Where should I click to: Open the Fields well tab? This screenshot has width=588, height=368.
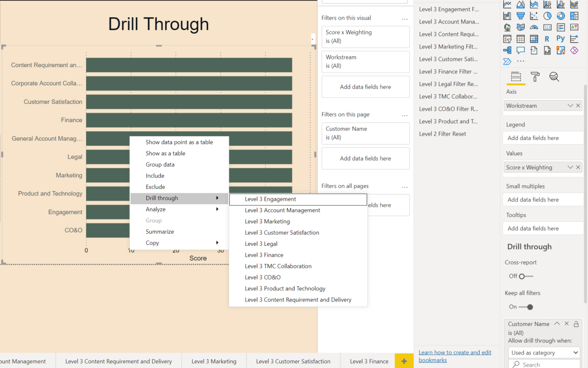516,77
